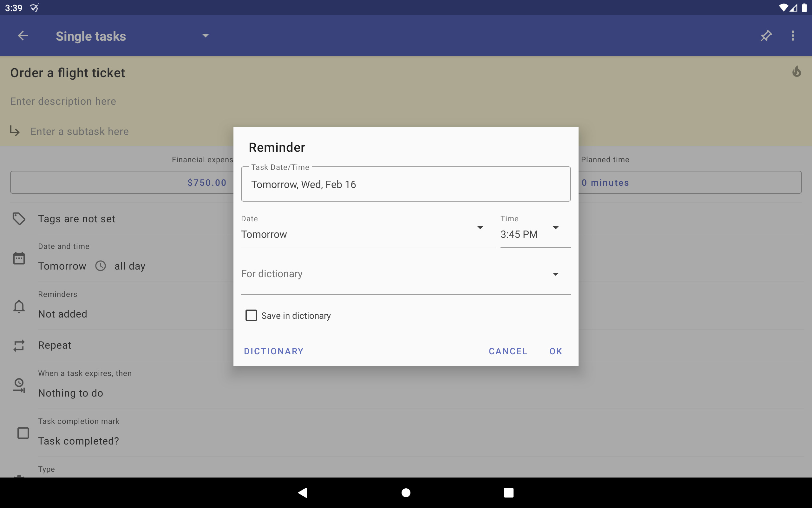The width and height of the screenshot is (812, 508).
Task: Tap the Android home navigation button
Action: click(406, 492)
